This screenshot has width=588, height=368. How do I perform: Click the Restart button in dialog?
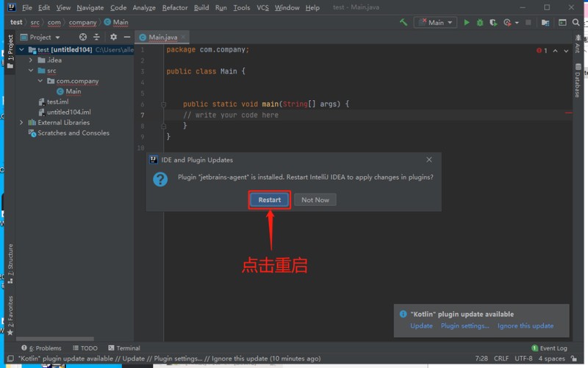pyautogui.click(x=269, y=199)
